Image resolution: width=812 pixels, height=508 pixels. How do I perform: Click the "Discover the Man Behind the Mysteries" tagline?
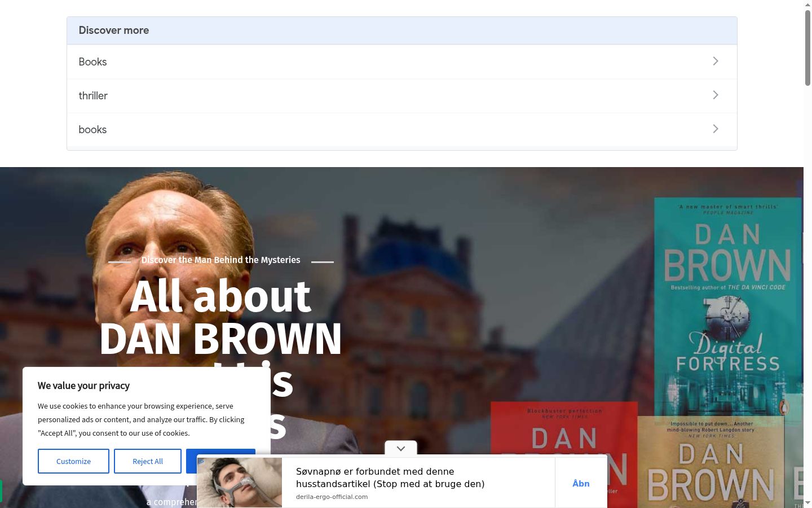(x=220, y=260)
